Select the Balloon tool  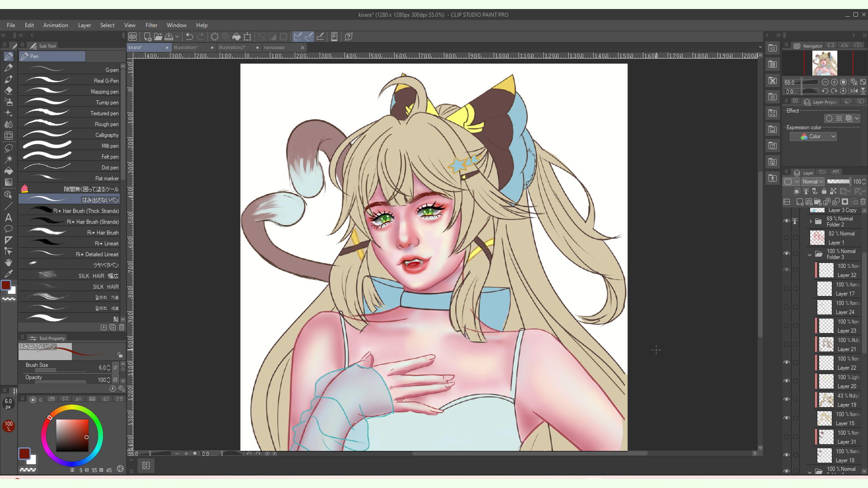[8, 229]
